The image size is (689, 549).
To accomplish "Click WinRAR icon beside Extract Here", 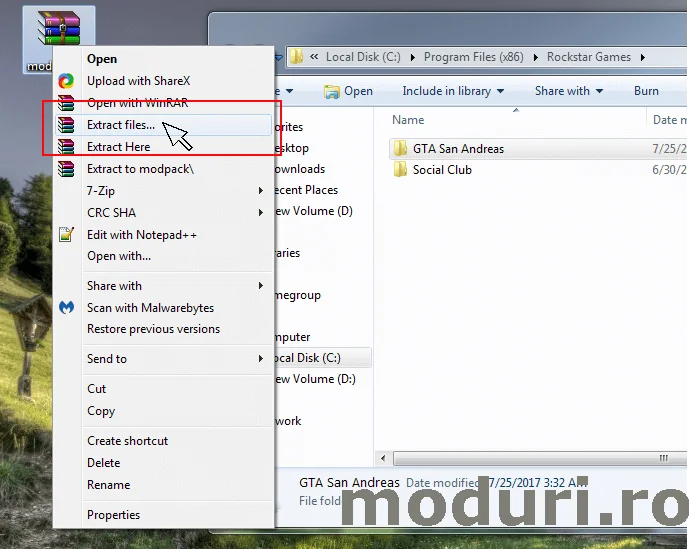I will [x=66, y=147].
